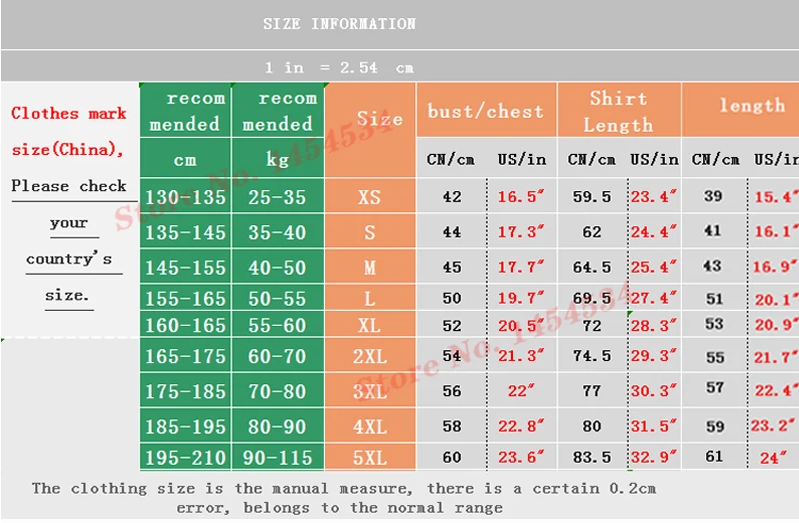Click the 175-185 height range cell
Screen dimensions: 799x523
185,390
